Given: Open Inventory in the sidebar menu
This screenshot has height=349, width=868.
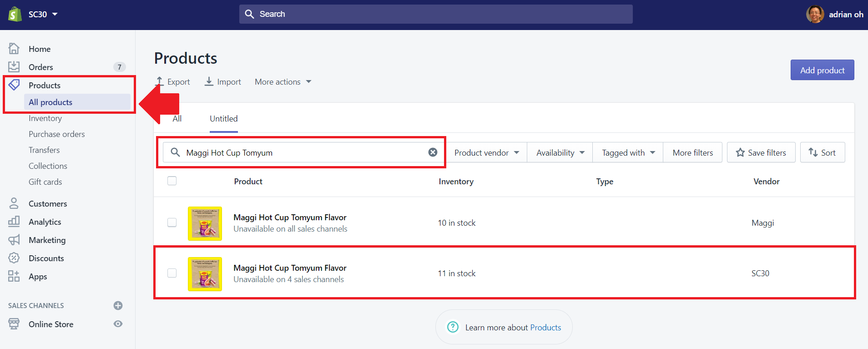Looking at the screenshot, I should [45, 118].
